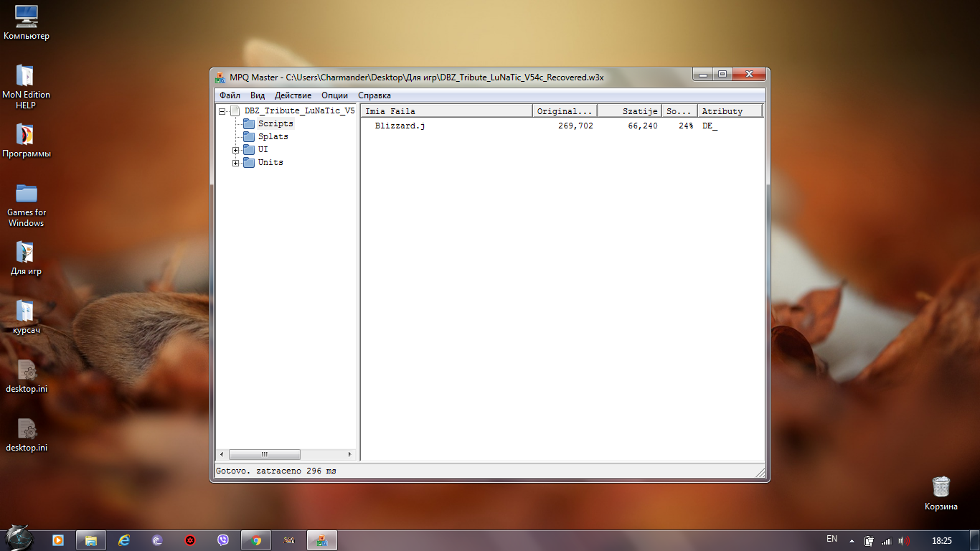The height and width of the screenshot is (551, 980).
Task: Click the network signal tray icon
Action: tap(887, 541)
